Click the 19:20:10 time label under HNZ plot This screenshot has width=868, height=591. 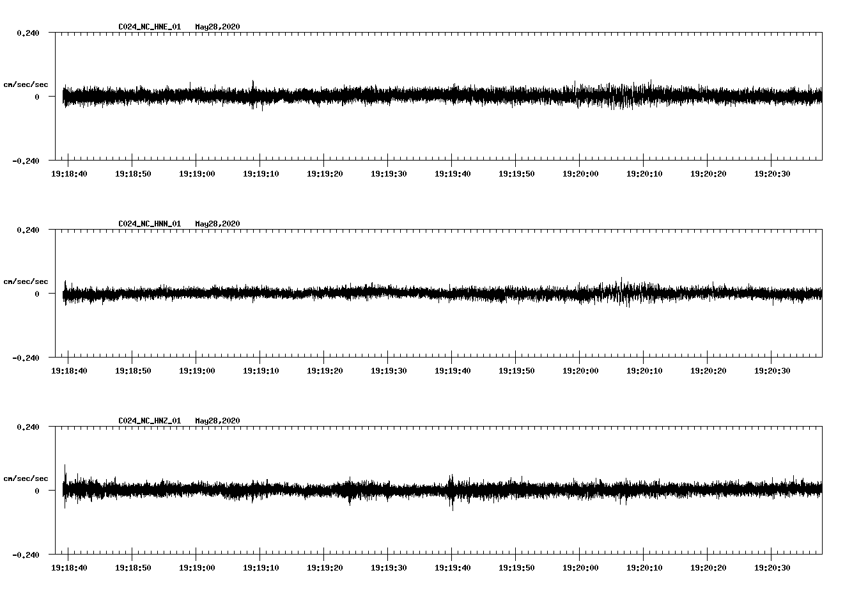click(644, 567)
